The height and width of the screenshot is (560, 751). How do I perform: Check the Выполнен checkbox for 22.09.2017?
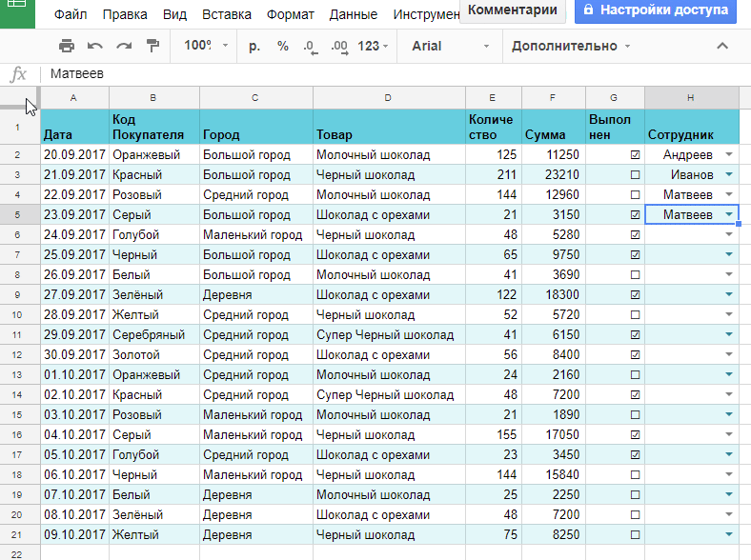pyautogui.click(x=635, y=195)
